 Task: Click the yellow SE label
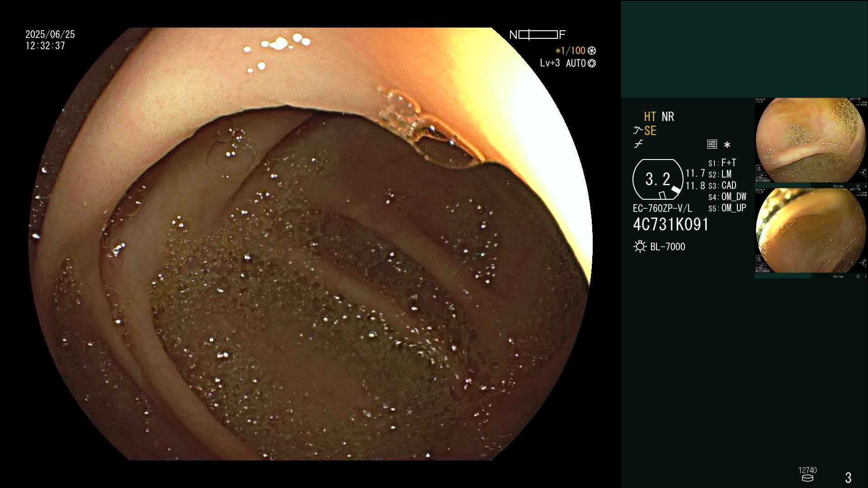tap(650, 131)
